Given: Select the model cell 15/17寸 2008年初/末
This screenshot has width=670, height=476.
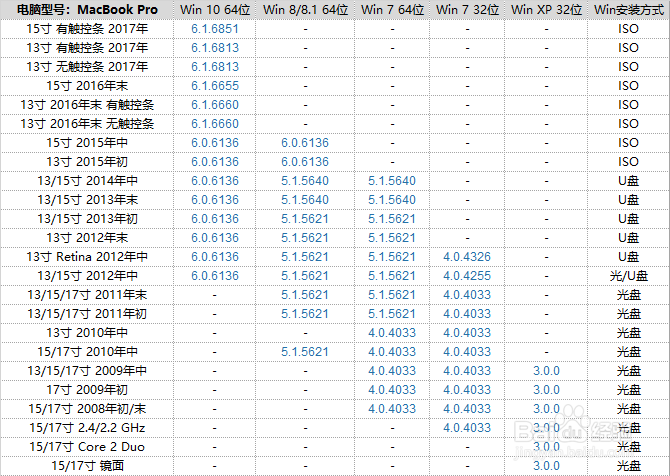Looking at the screenshot, I should coord(87,409).
